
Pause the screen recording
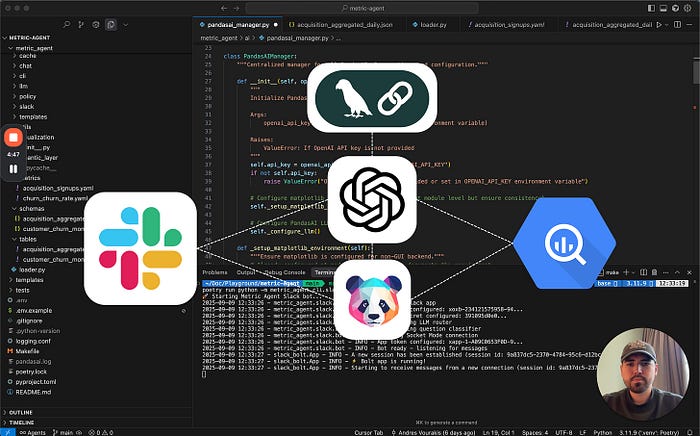pos(14,169)
